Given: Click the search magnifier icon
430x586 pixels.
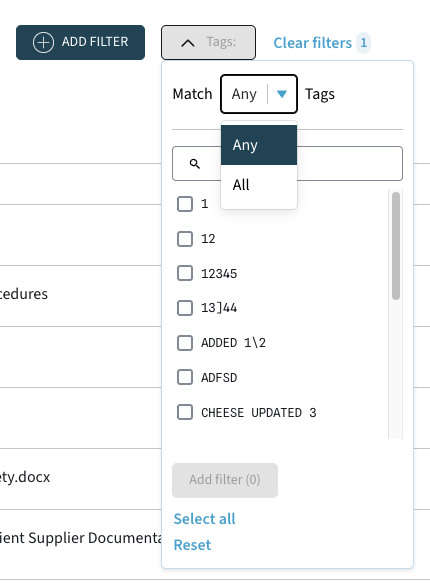Looking at the screenshot, I should (x=195, y=164).
